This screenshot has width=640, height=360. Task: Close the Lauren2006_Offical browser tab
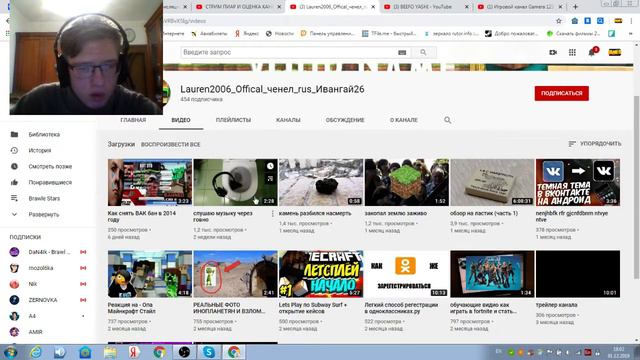(x=373, y=7)
